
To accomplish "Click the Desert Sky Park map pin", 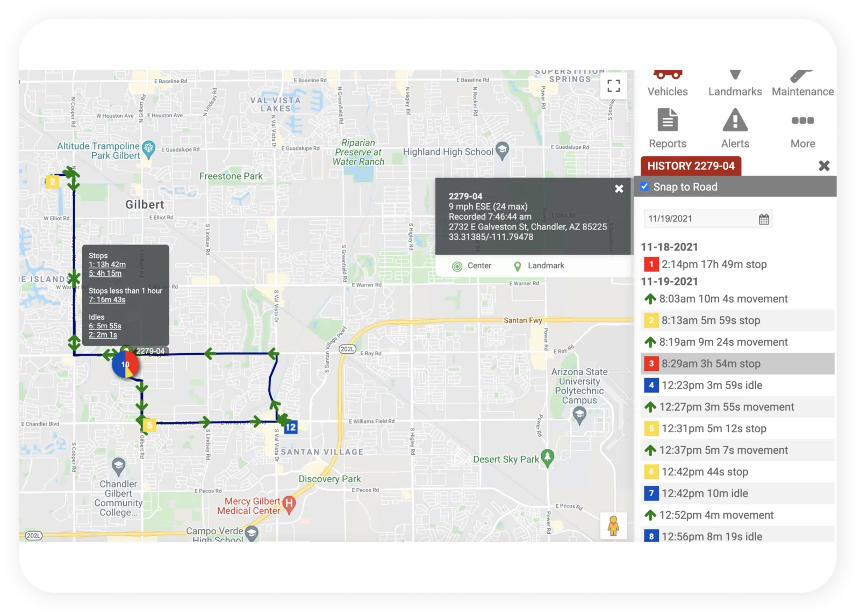I will coord(547,459).
